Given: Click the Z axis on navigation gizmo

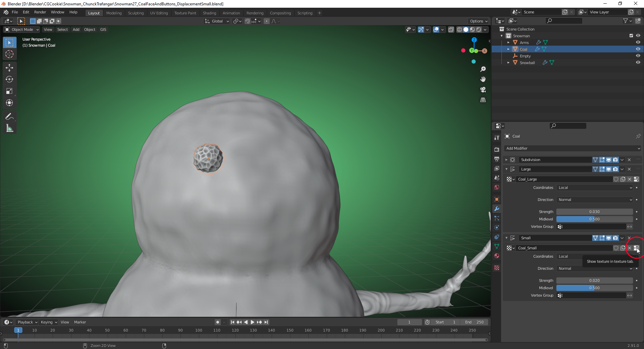Looking at the screenshot, I should pos(474,40).
